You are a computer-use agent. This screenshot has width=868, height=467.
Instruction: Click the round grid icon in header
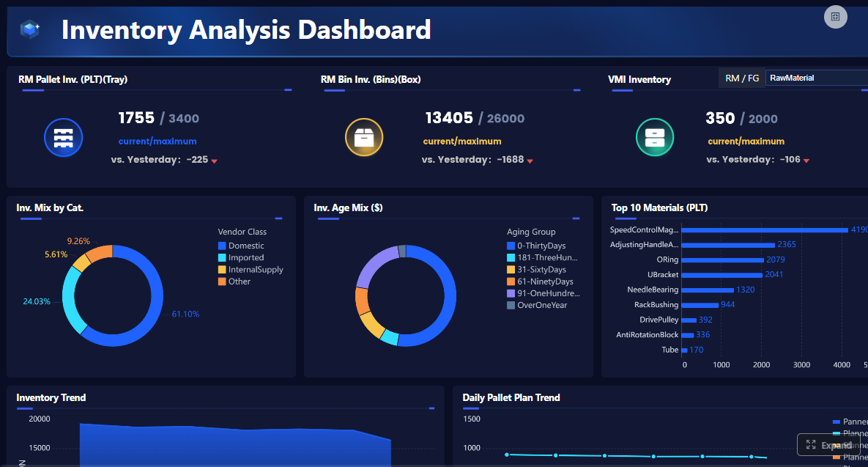[x=835, y=17]
